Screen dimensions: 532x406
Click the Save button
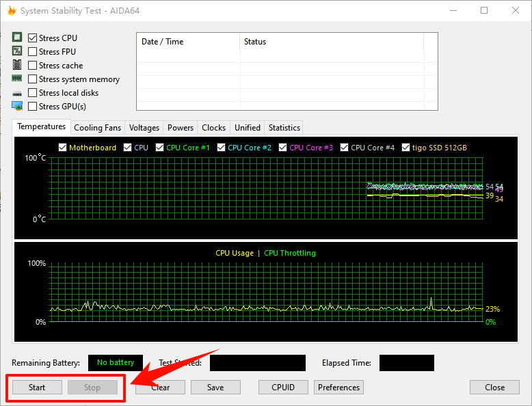click(215, 388)
